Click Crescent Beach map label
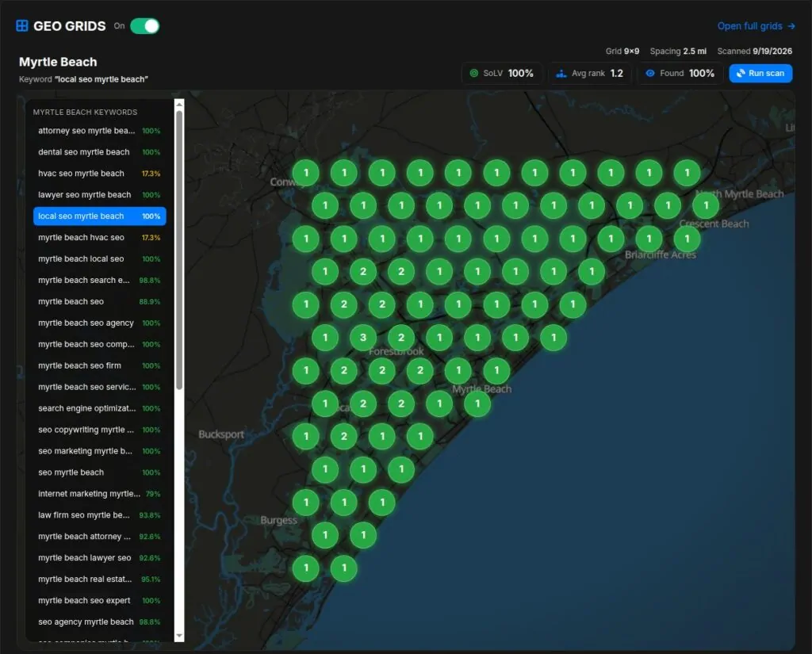 (x=714, y=224)
